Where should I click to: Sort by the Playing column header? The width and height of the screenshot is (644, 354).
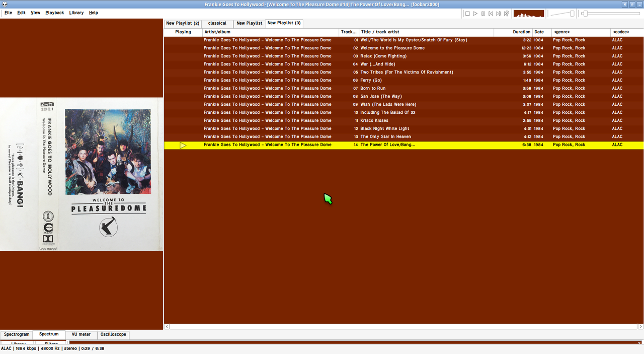(x=183, y=32)
